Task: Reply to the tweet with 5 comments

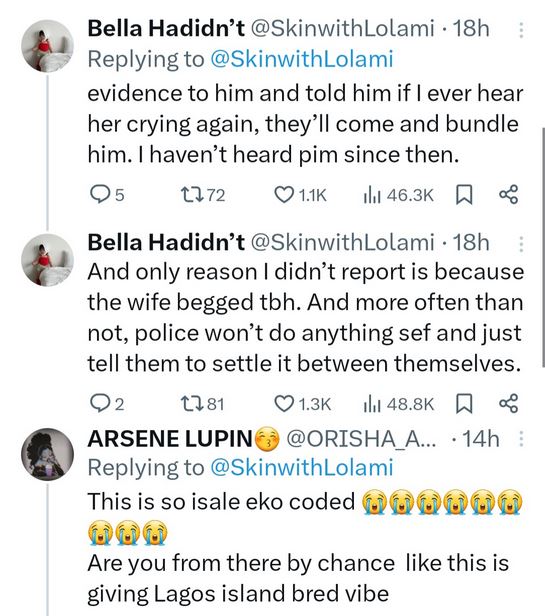Action: coord(107,195)
